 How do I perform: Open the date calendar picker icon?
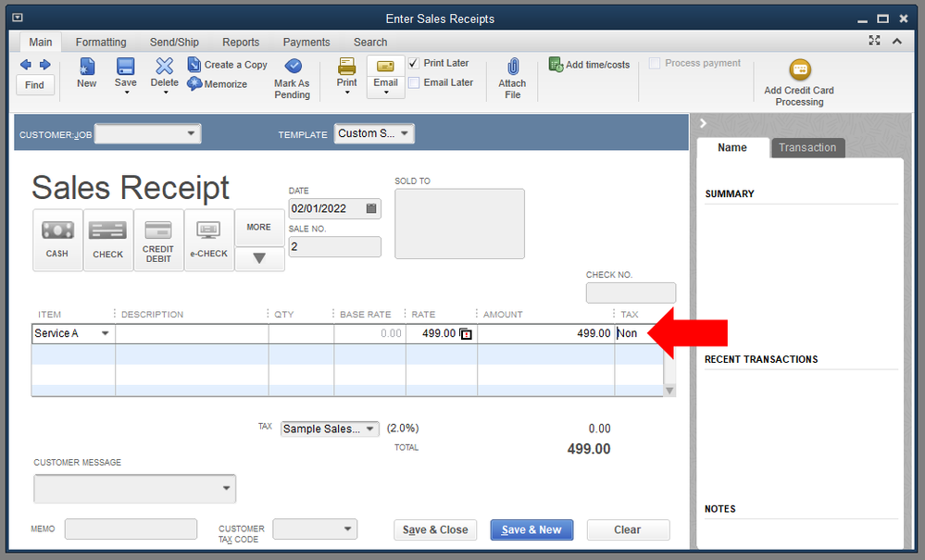[371, 208]
